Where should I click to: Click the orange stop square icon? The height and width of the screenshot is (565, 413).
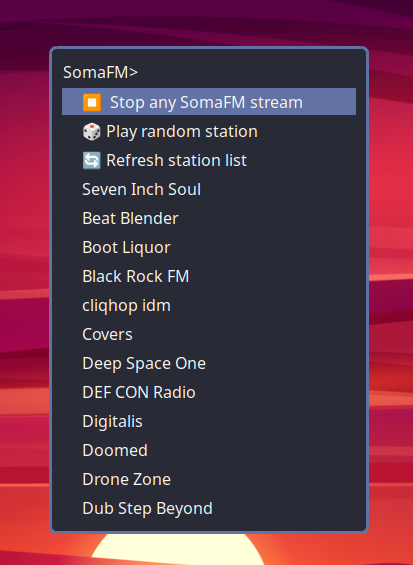coord(92,102)
